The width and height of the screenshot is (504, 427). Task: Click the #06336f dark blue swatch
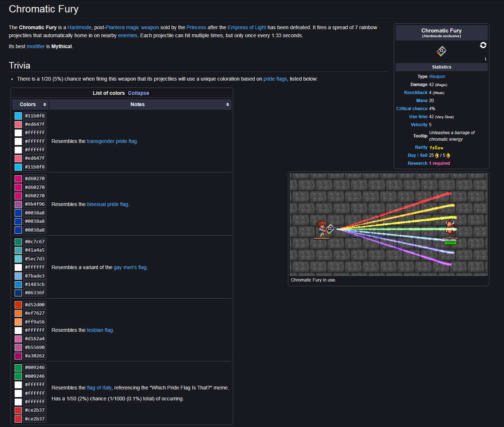[x=18, y=293]
